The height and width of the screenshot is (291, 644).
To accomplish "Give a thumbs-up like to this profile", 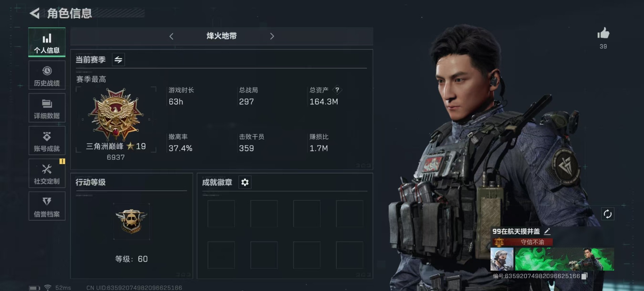I will tap(603, 34).
